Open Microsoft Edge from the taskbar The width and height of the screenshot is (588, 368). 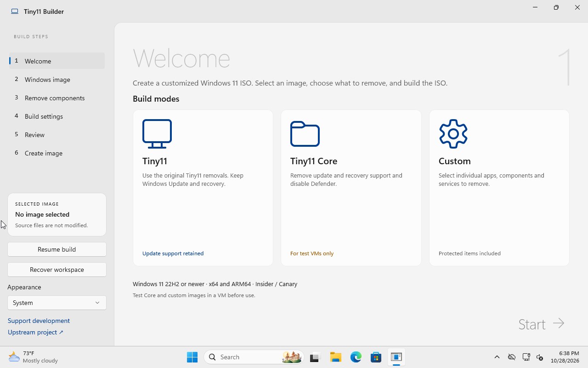356,357
